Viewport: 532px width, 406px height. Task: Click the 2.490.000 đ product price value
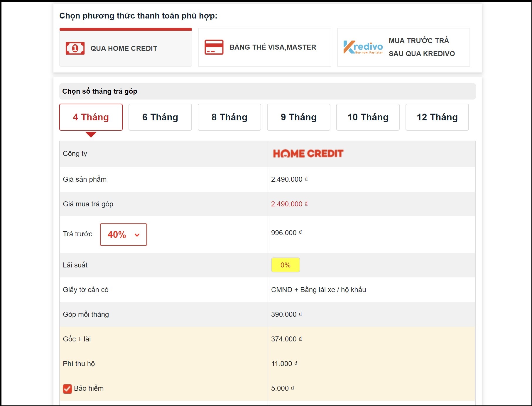289,179
